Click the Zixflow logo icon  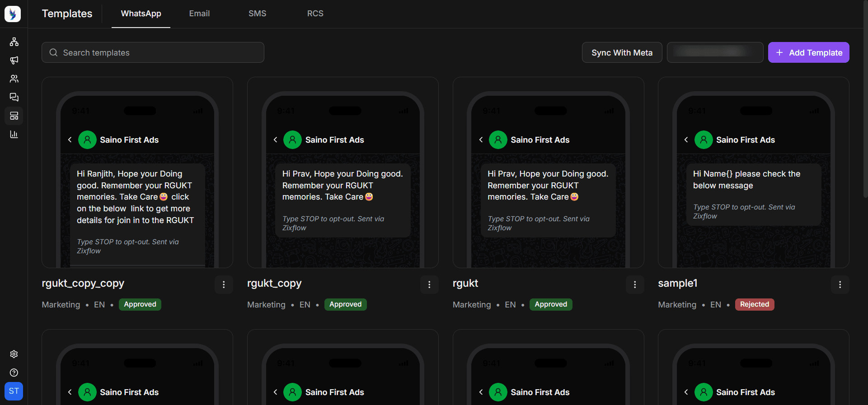pyautogui.click(x=13, y=14)
